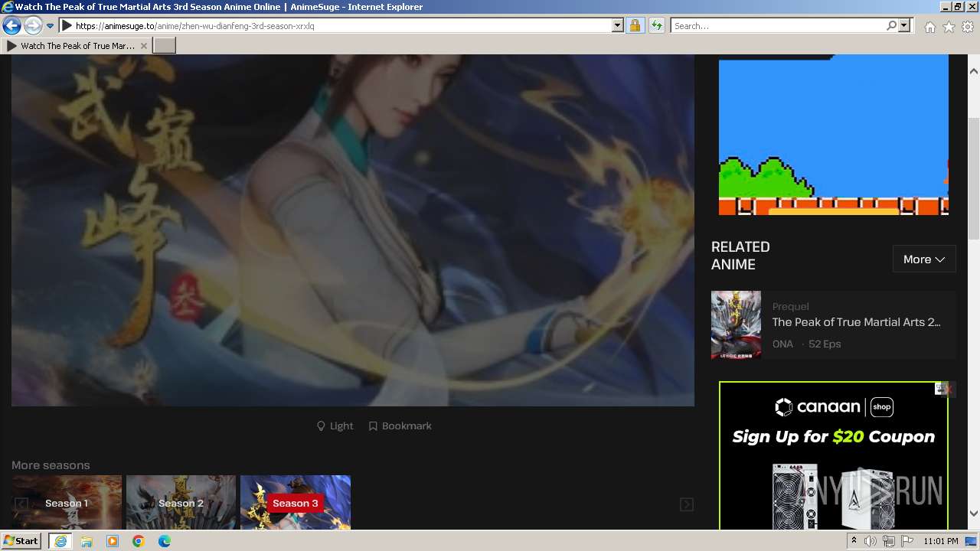Click the browser Search box

coord(778,26)
